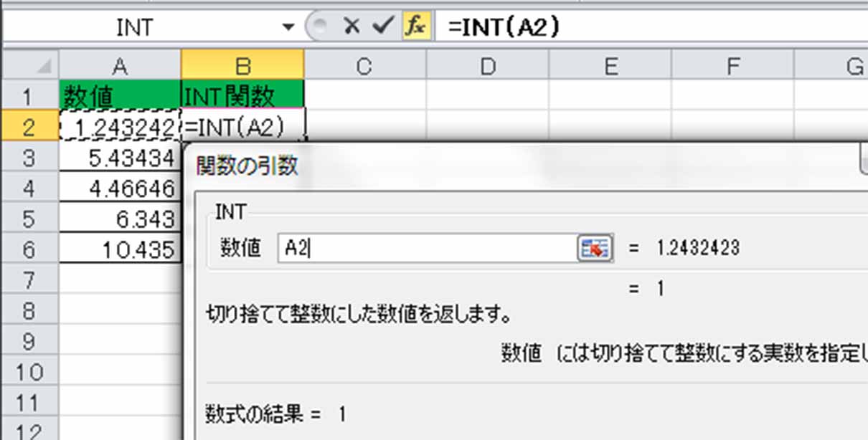Image resolution: width=868 pixels, height=440 pixels.
Task: Click cell A6 containing 10.435
Action: (x=120, y=249)
